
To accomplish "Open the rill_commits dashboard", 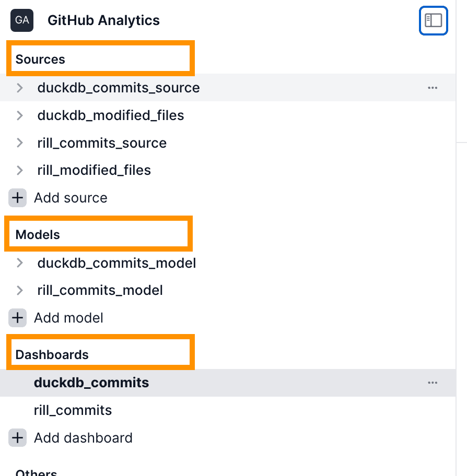I will [x=73, y=410].
